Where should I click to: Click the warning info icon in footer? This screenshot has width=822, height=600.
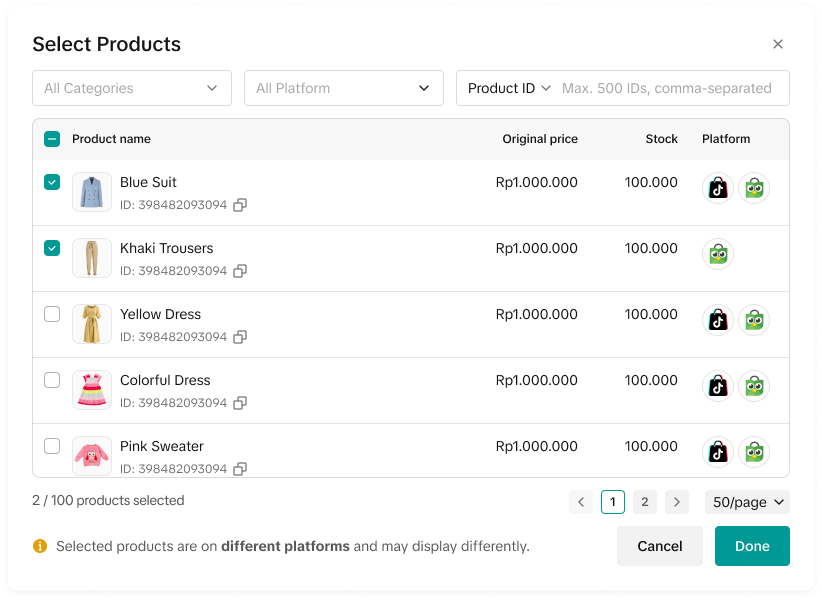pos(40,546)
